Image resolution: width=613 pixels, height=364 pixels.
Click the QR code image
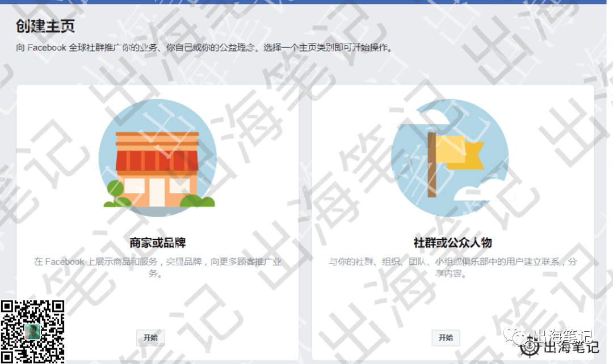tap(32, 332)
